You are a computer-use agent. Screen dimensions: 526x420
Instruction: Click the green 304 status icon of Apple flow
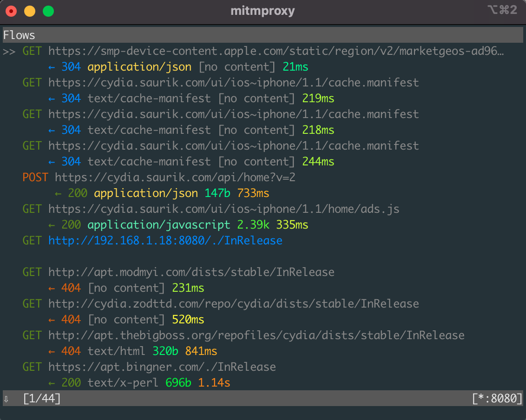point(71,66)
